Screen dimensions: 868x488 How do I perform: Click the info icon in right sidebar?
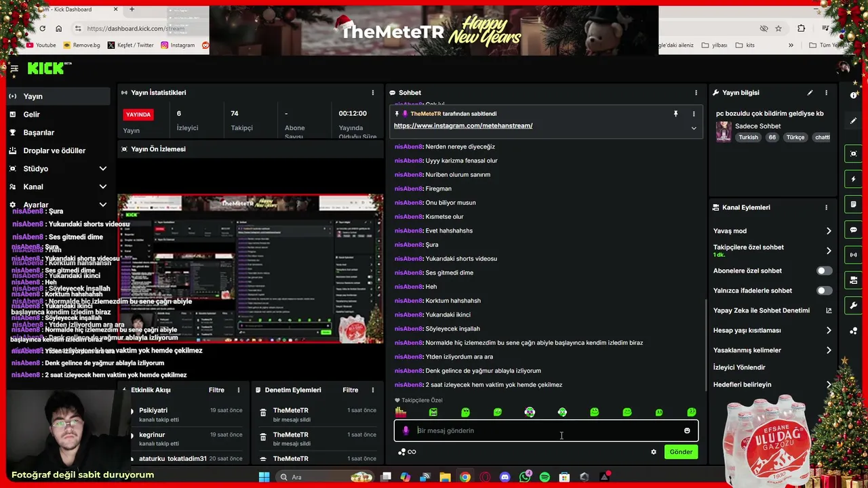click(854, 96)
